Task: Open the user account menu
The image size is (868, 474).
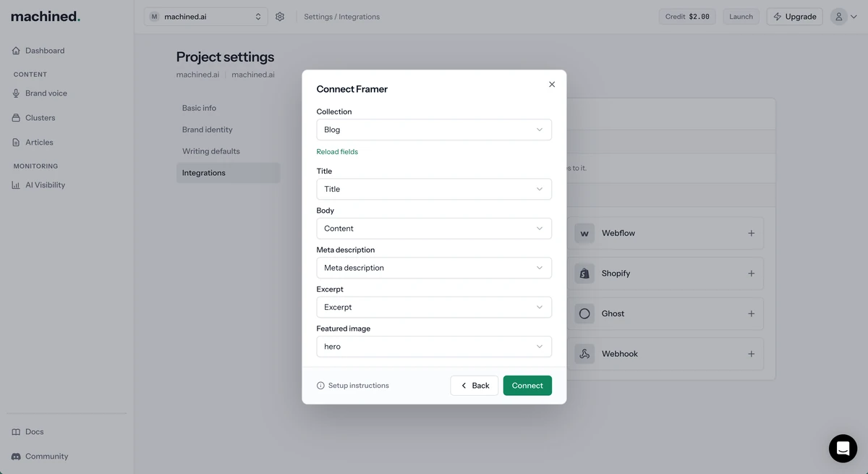Action: click(x=845, y=17)
